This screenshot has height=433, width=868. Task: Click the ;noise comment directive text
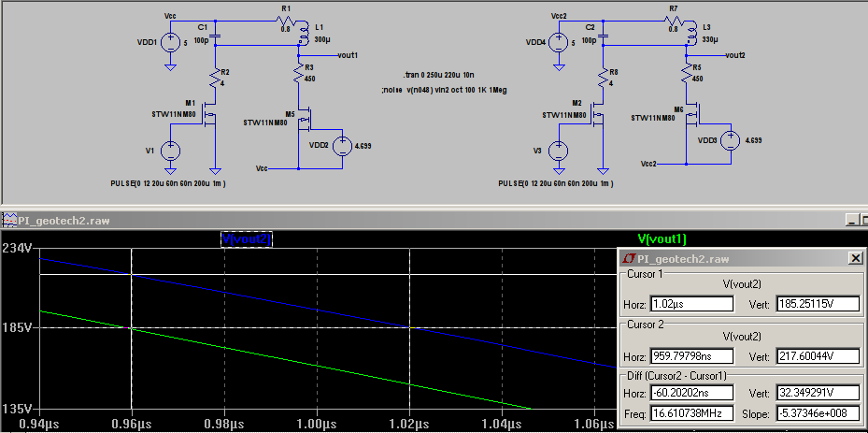(x=444, y=90)
